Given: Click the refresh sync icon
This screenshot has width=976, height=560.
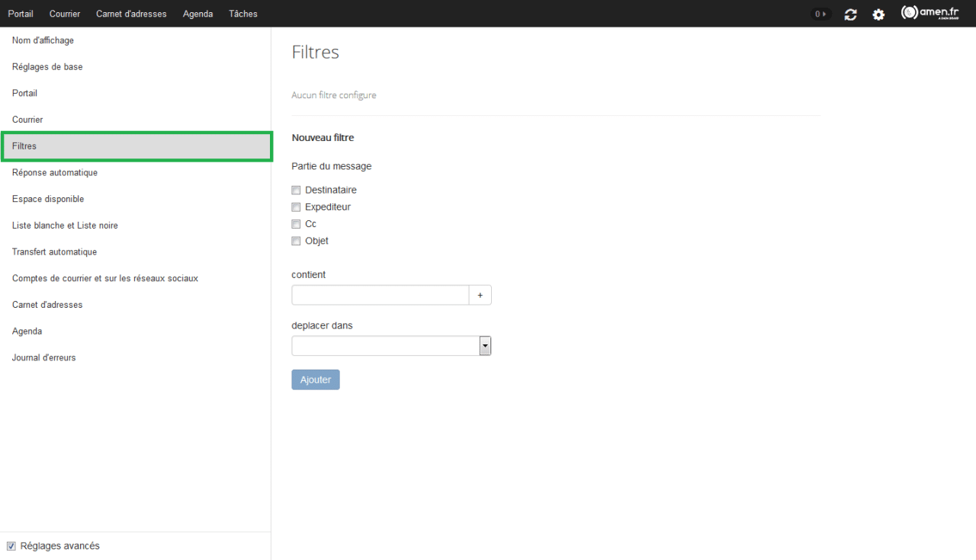Looking at the screenshot, I should tap(850, 14).
